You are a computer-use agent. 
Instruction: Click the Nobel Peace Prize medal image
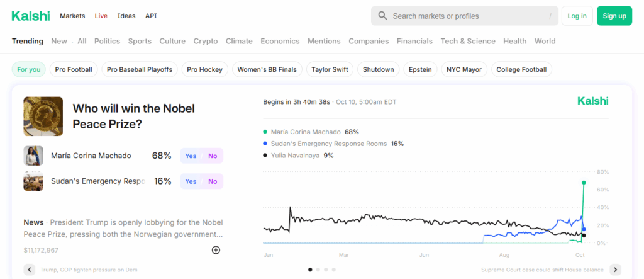pos(43,116)
